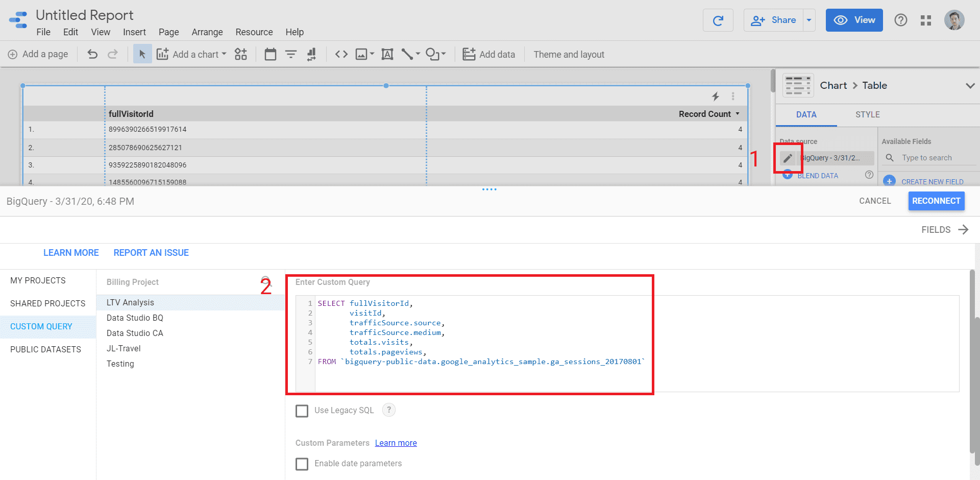Select the line drawing tool
Image resolution: width=980 pixels, height=480 pixels.
(407, 54)
